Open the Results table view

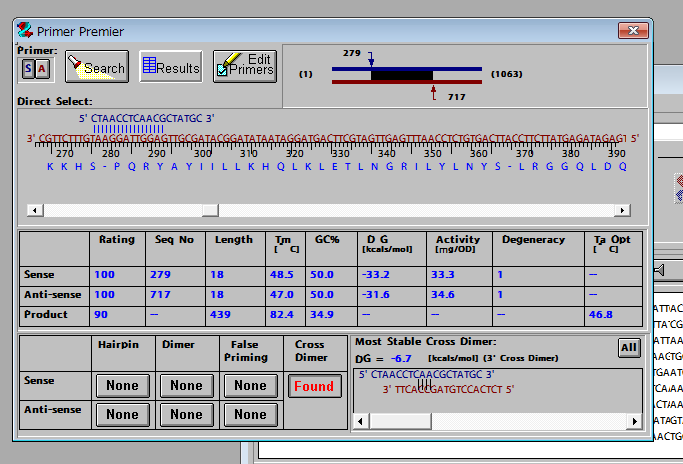[171, 67]
